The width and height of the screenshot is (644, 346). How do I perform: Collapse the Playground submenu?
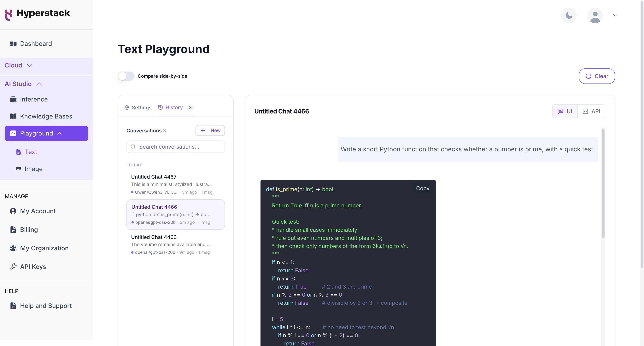tap(60, 133)
